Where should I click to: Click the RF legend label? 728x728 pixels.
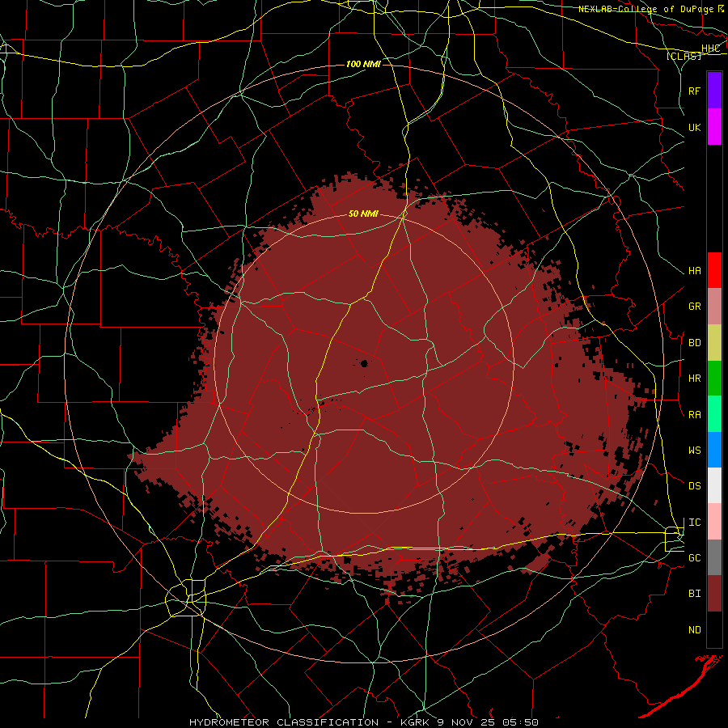tap(694, 91)
